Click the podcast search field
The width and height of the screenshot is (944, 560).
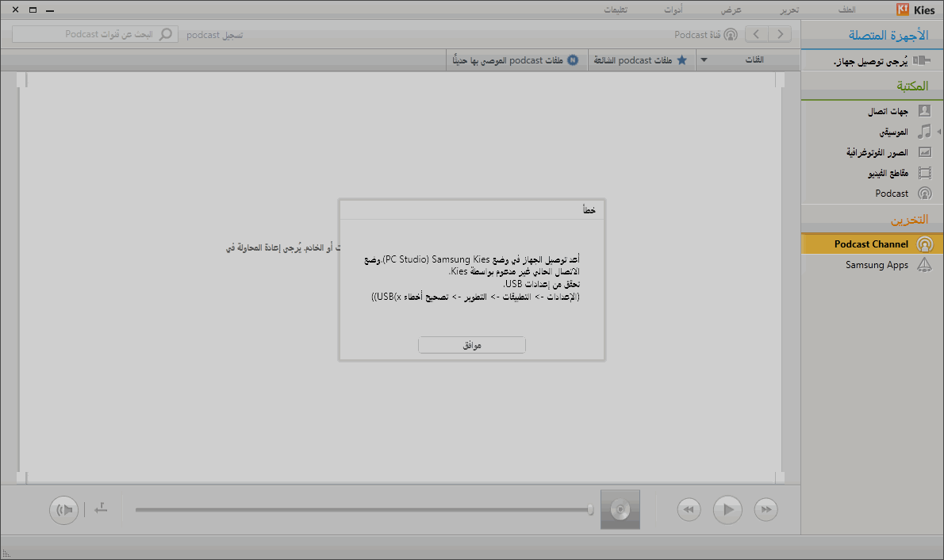[x=95, y=34]
